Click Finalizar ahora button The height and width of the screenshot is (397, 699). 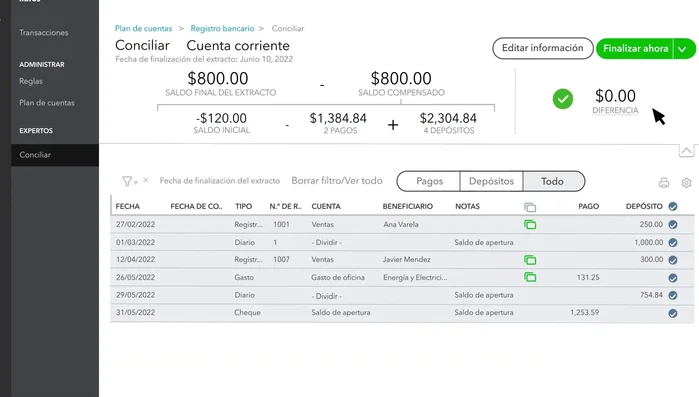pos(635,49)
